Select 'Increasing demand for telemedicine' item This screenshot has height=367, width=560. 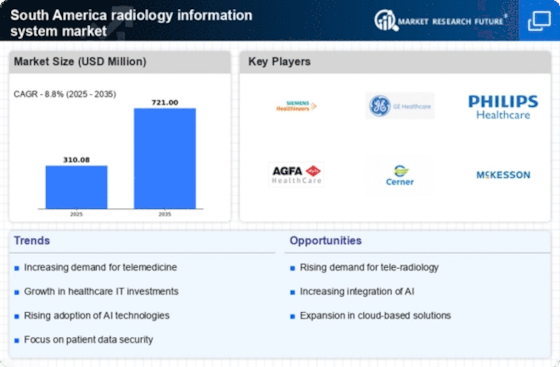[100, 267]
